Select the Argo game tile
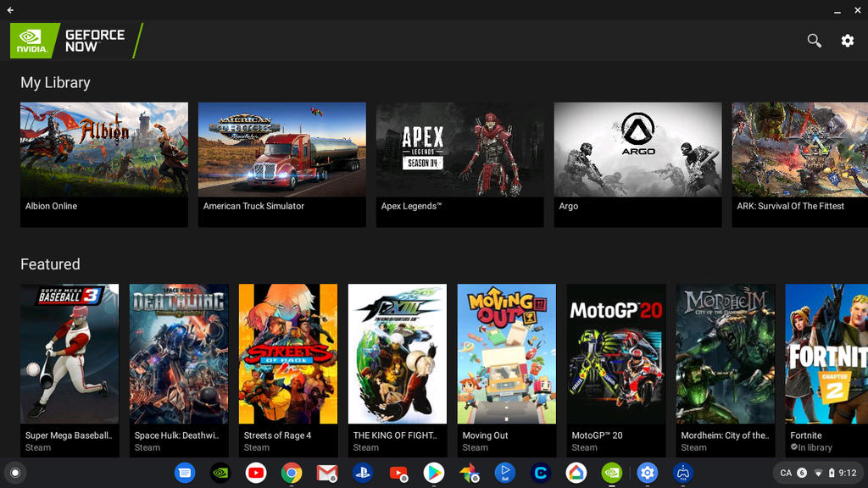Viewport: 868px width, 488px height. 637,164
